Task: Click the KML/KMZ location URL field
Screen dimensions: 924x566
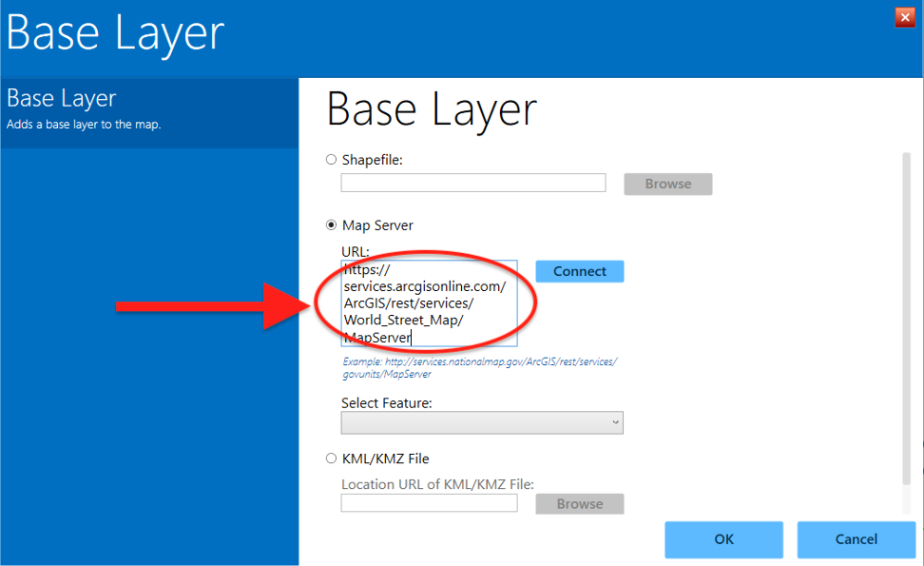Action: coord(429,503)
